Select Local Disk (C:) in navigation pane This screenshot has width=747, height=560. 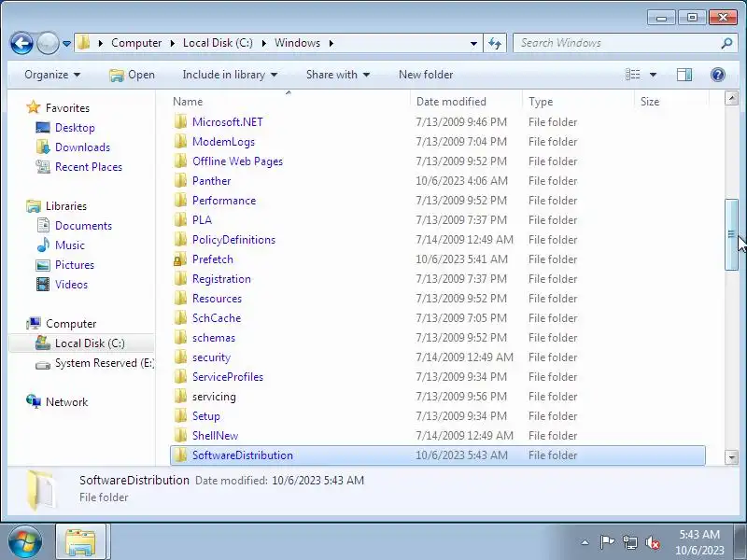point(81,343)
